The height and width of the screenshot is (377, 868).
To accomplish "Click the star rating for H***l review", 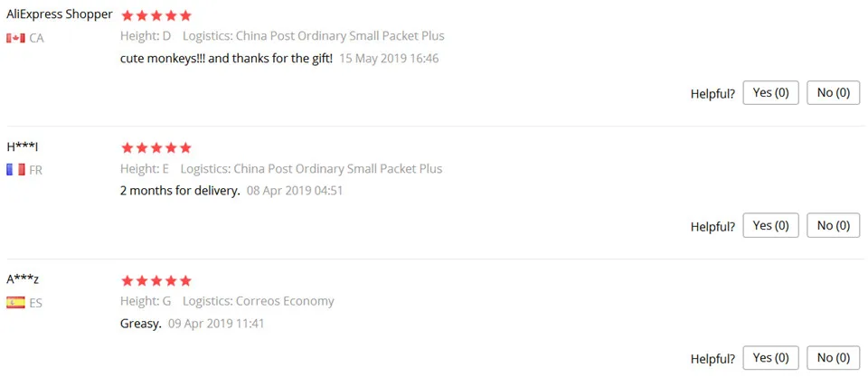I will pos(156,147).
